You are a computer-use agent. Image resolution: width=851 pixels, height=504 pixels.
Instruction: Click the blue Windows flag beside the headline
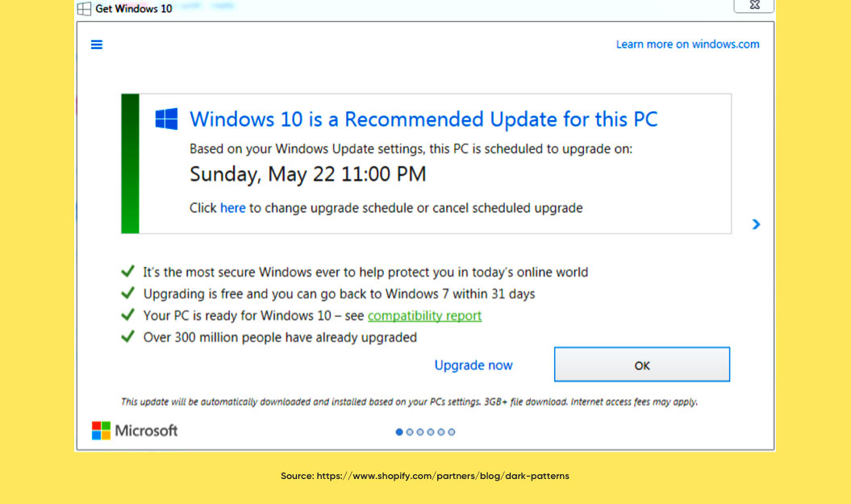165,119
